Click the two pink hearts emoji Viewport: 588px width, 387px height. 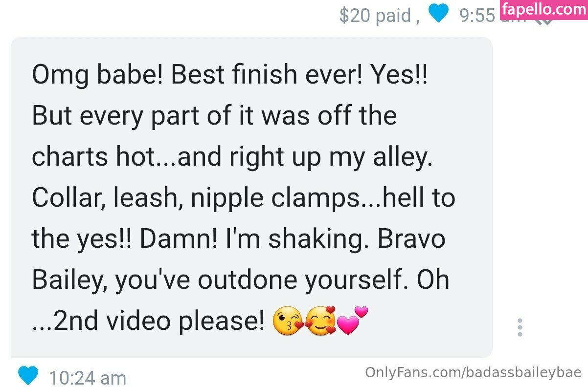(352, 321)
